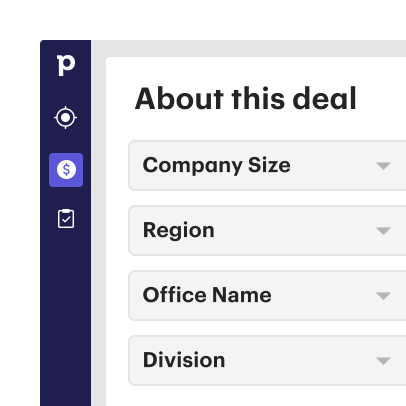
Task: Open the Activities clipboard icon
Action: [66, 219]
